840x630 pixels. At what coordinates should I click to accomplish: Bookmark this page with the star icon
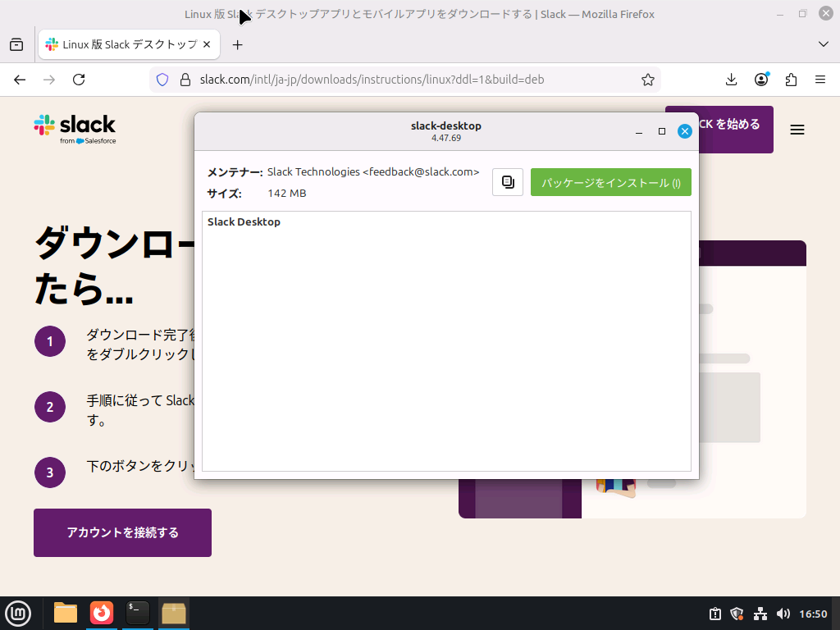(x=647, y=79)
